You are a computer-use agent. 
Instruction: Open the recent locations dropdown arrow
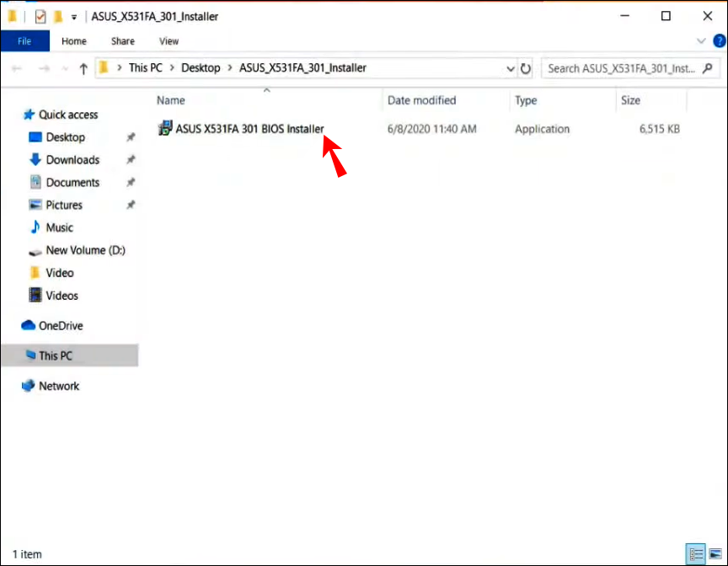[x=65, y=69]
